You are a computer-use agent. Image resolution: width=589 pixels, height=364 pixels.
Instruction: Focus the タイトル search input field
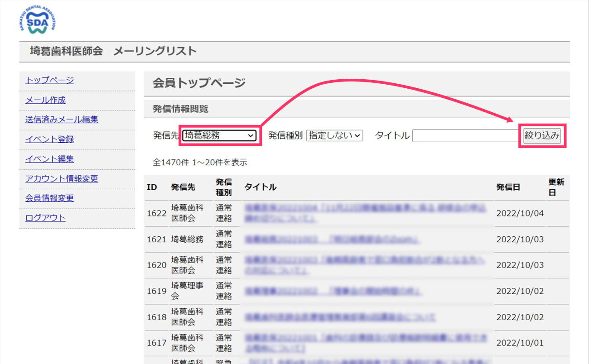(465, 136)
